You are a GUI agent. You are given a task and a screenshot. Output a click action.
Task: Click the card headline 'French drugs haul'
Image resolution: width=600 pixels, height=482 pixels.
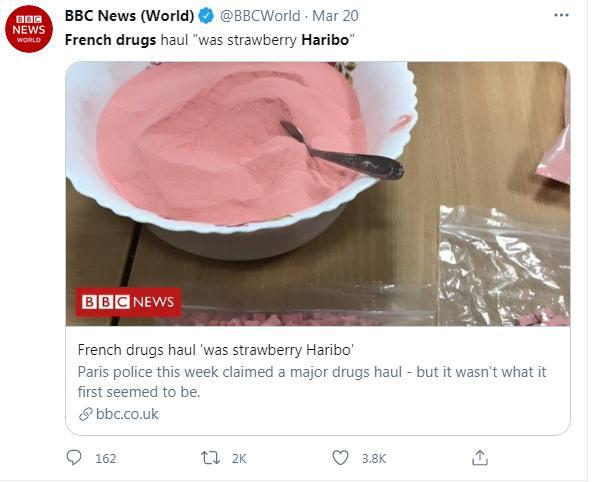[216, 350]
